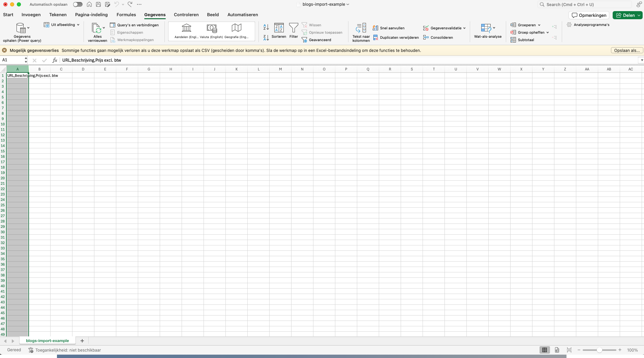
Task: Click the Save As icon with pencil
Action: [x=108, y=4]
